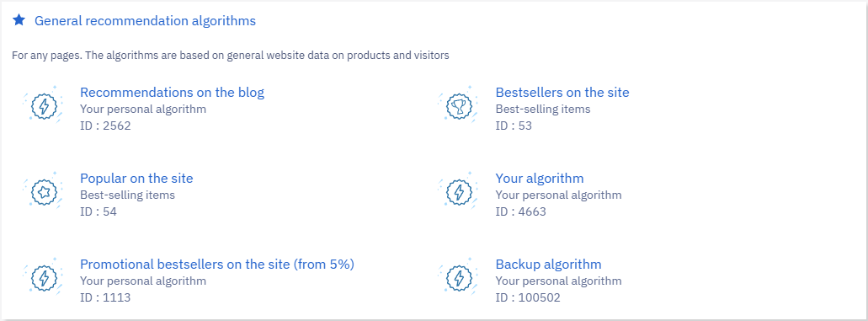Viewport: 868px width, 321px height.
Task: Click the General recommendation algorithms heading
Action: (145, 21)
